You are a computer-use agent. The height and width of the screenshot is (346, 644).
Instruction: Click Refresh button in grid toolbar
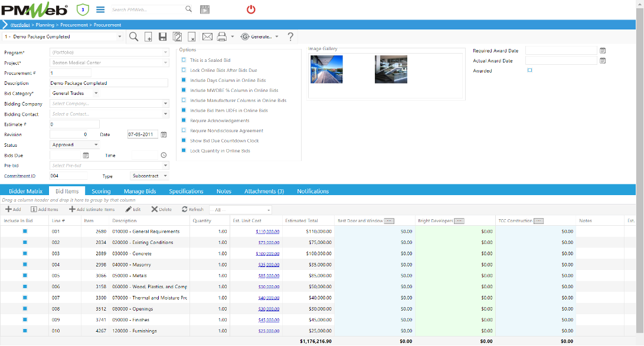192,209
